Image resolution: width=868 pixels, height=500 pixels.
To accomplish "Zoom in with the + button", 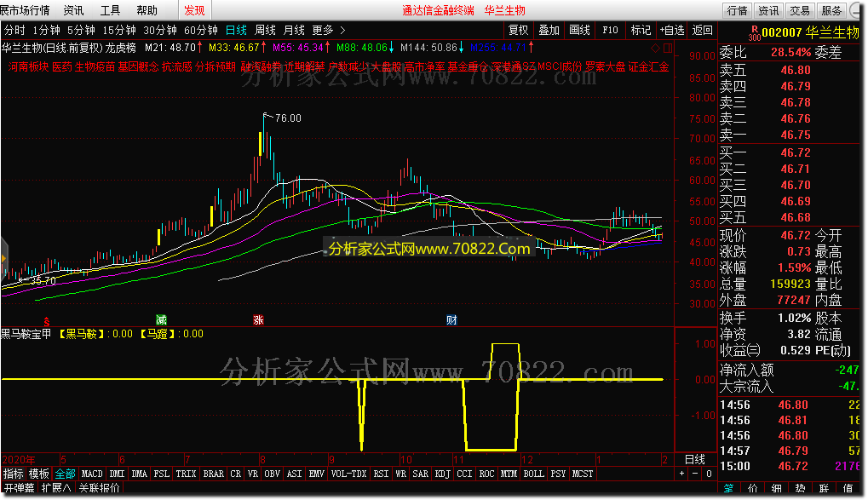I will pos(682,474).
